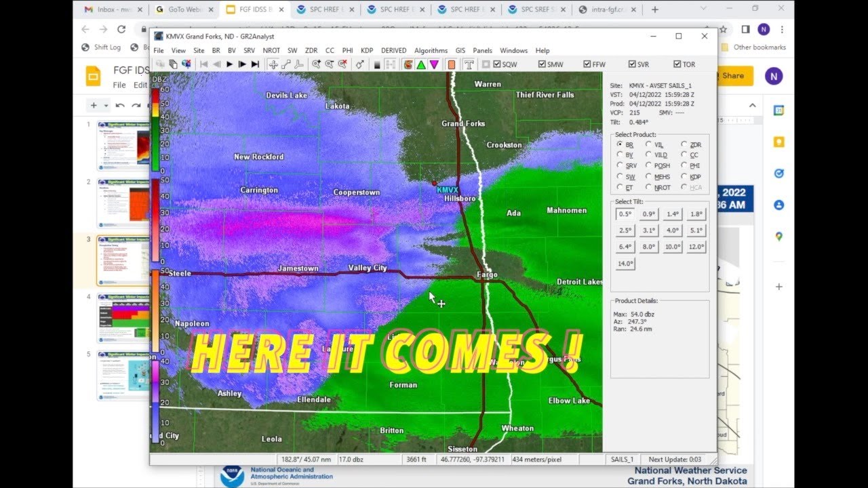
Task: Open the DERIVED menu
Action: (x=393, y=50)
